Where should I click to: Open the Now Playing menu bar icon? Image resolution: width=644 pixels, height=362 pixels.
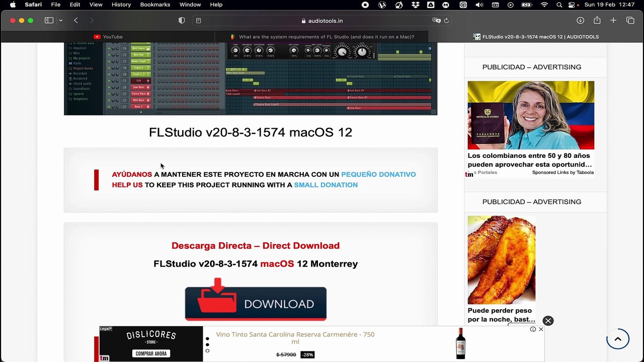(x=511, y=5)
